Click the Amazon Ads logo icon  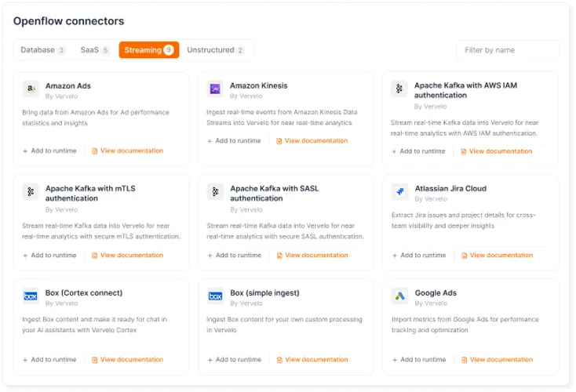pyautogui.click(x=31, y=89)
